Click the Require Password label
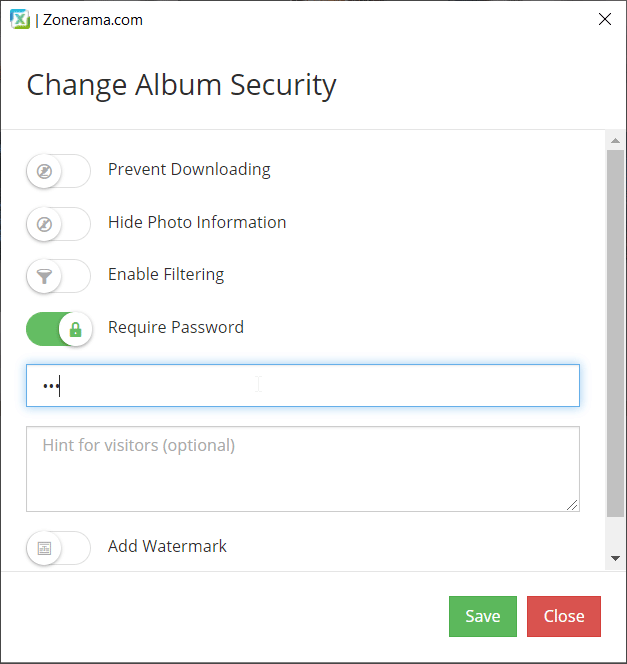Screen dimensions: 627x664 tap(176, 327)
